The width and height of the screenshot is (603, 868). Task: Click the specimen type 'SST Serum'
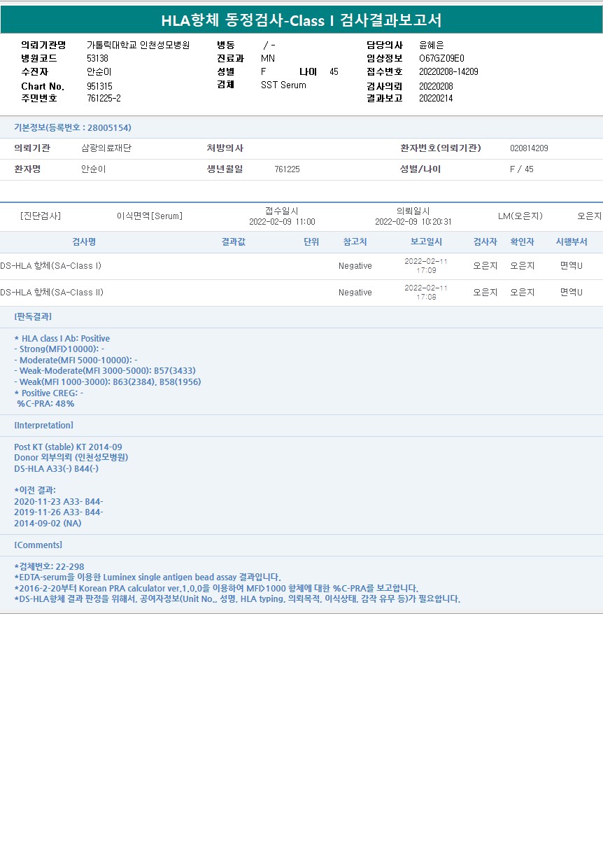tap(283, 85)
